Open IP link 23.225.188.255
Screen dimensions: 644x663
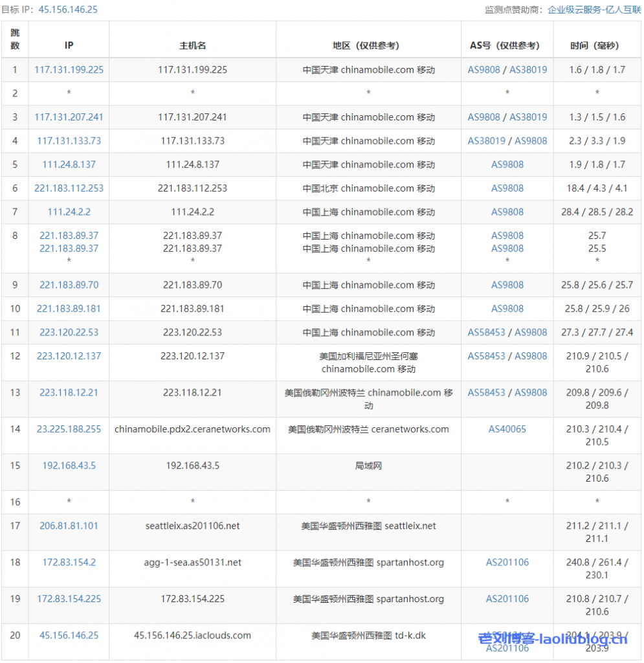point(69,429)
